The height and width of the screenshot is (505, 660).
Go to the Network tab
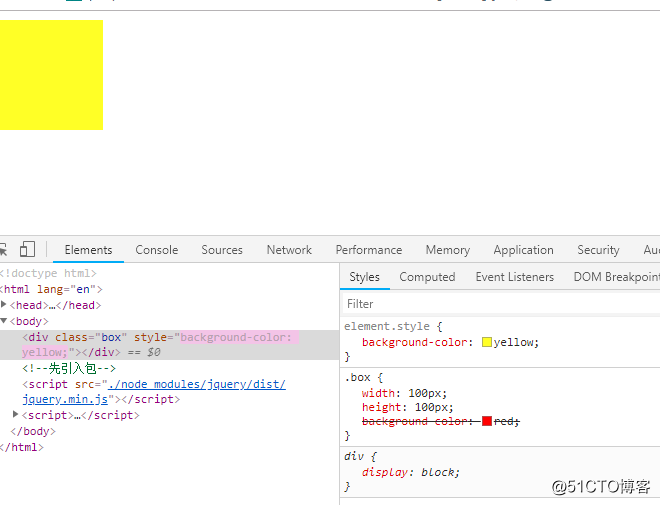(289, 250)
